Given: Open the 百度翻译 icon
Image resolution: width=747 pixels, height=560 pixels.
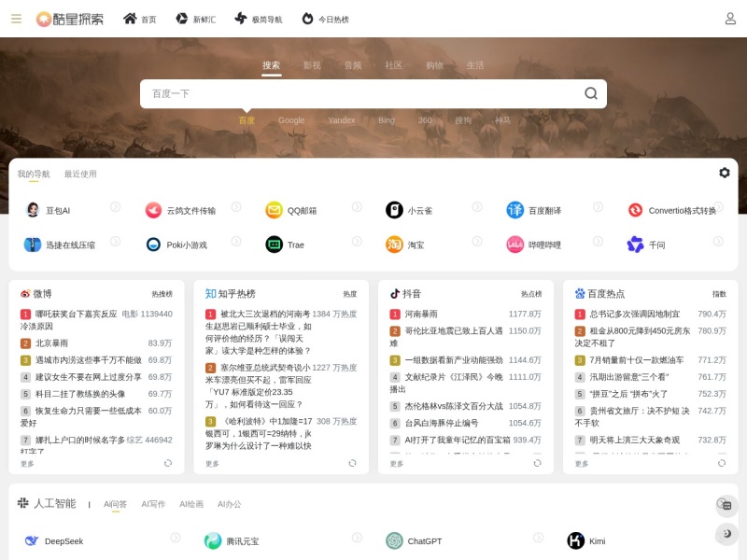Looking at the screenshot, I should [x=515, y=210].
